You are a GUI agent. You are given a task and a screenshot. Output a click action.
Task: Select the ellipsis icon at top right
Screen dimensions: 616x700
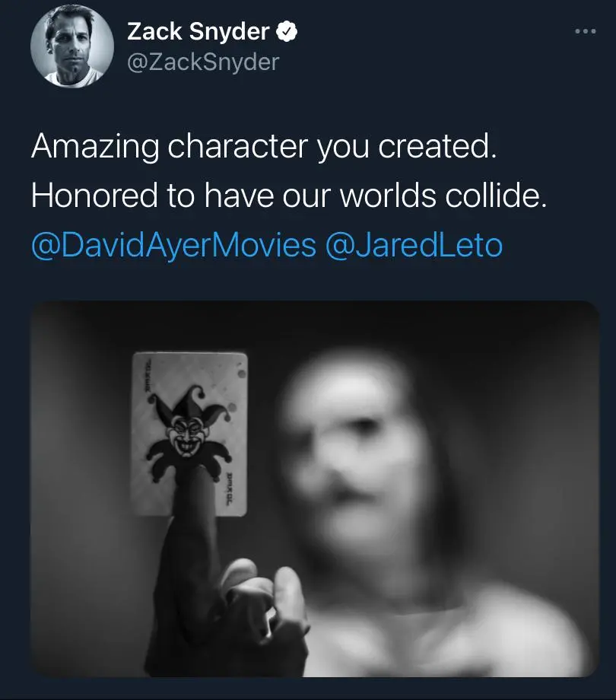585,30
